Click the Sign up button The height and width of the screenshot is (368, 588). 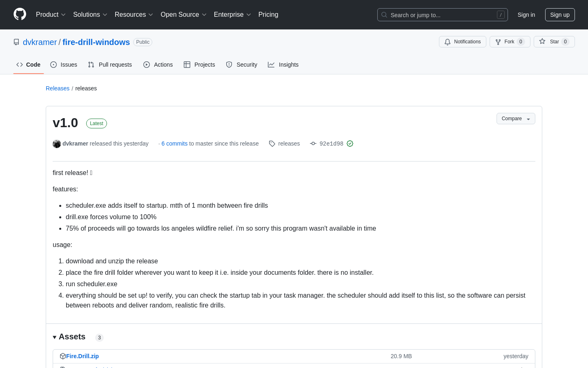pyautogui.click(x=560, y=15)
